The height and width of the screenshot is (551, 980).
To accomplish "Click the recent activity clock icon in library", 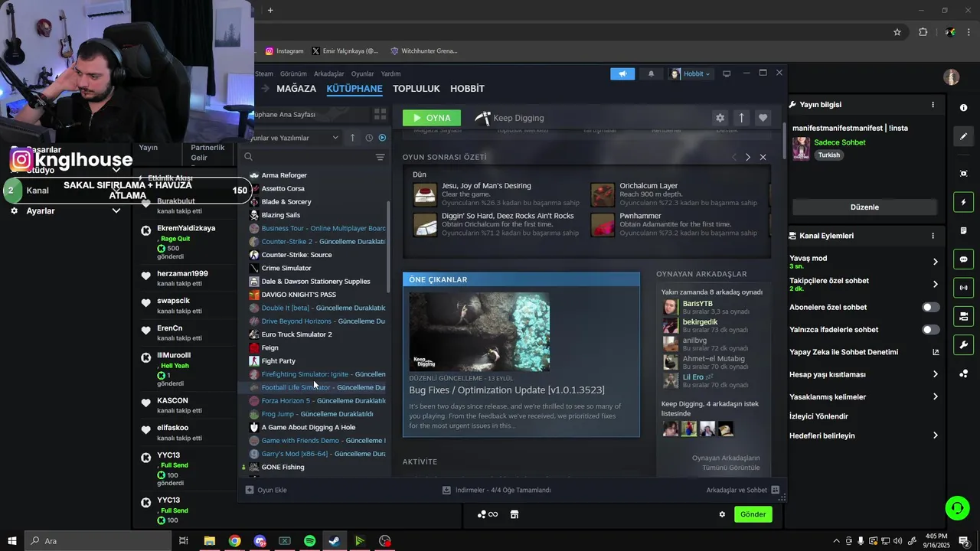I will [369, 138].
